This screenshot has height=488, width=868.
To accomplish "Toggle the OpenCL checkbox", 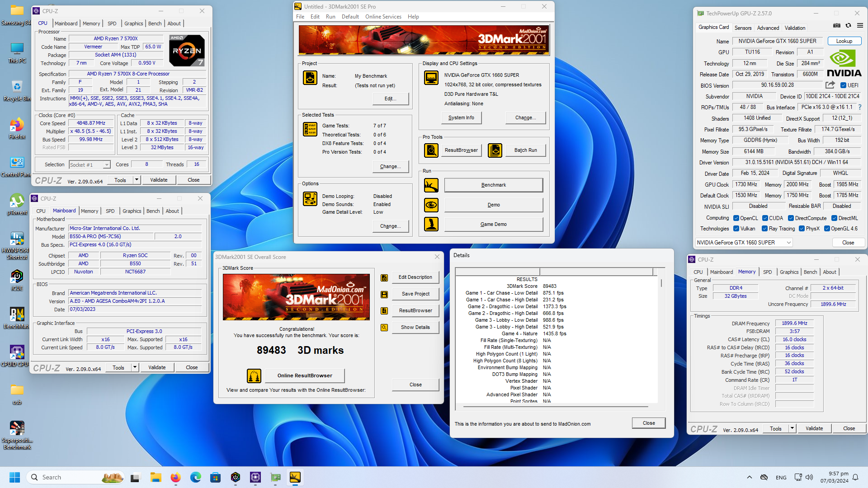I will click(x=736, y=218).
